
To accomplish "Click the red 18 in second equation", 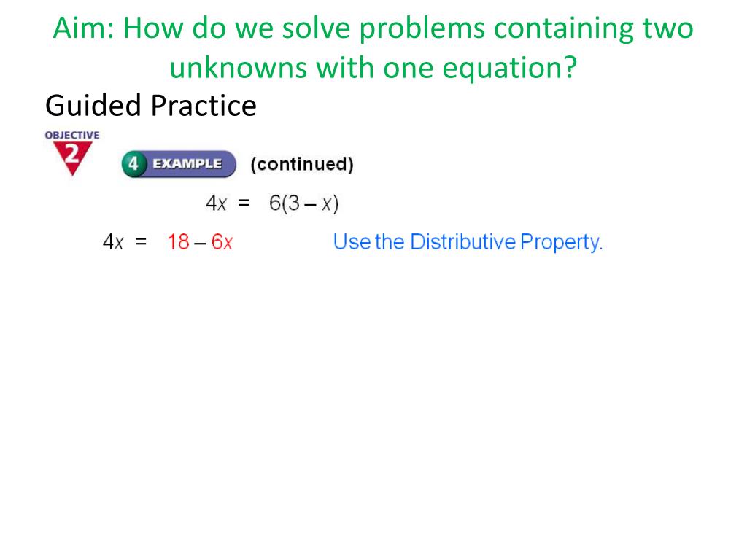I will tap(179, 242).
